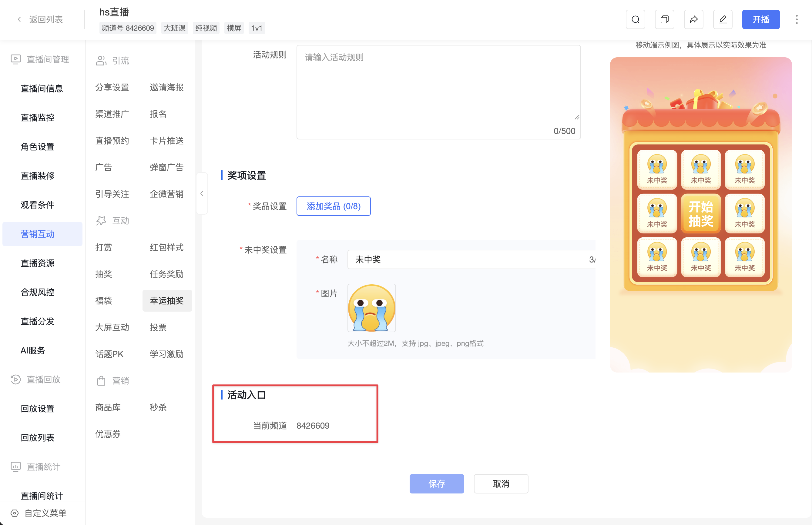Click the edit pencil icon
812x525 pixels.
tap(723, 19)
